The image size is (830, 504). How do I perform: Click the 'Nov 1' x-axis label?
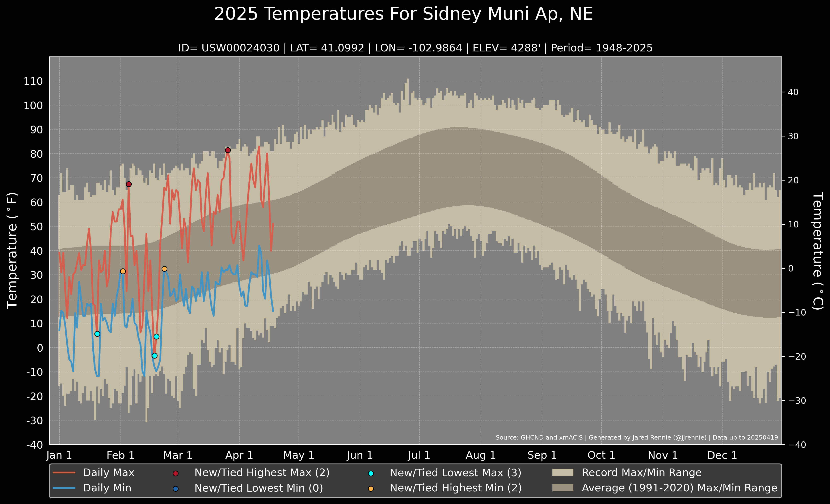click(663, 455)
